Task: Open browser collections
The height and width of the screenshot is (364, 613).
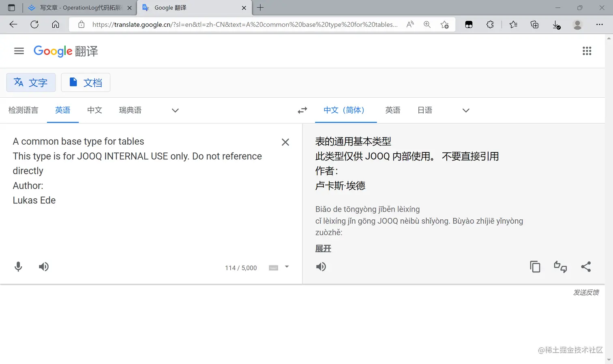Action: 535,24
